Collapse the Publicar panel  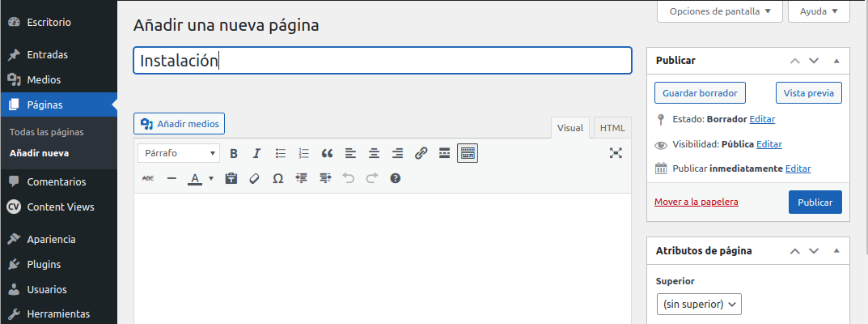coord(836,61)
